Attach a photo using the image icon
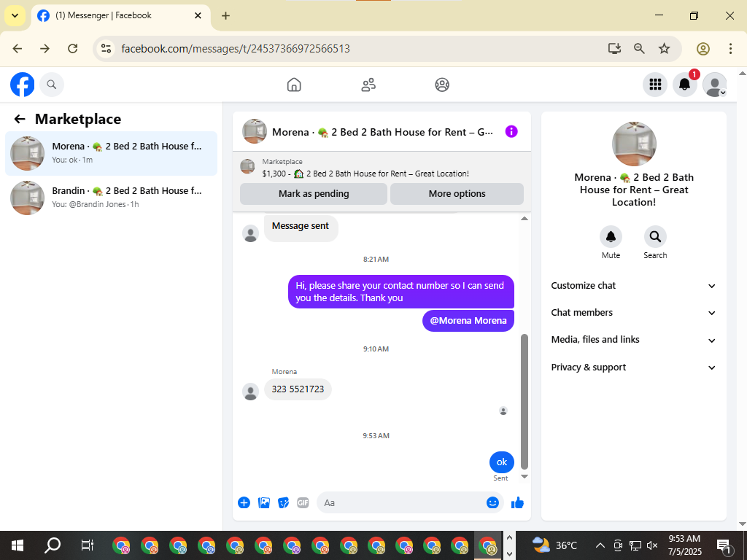This screenshot has width=747, height=560. tap(264, 502)
